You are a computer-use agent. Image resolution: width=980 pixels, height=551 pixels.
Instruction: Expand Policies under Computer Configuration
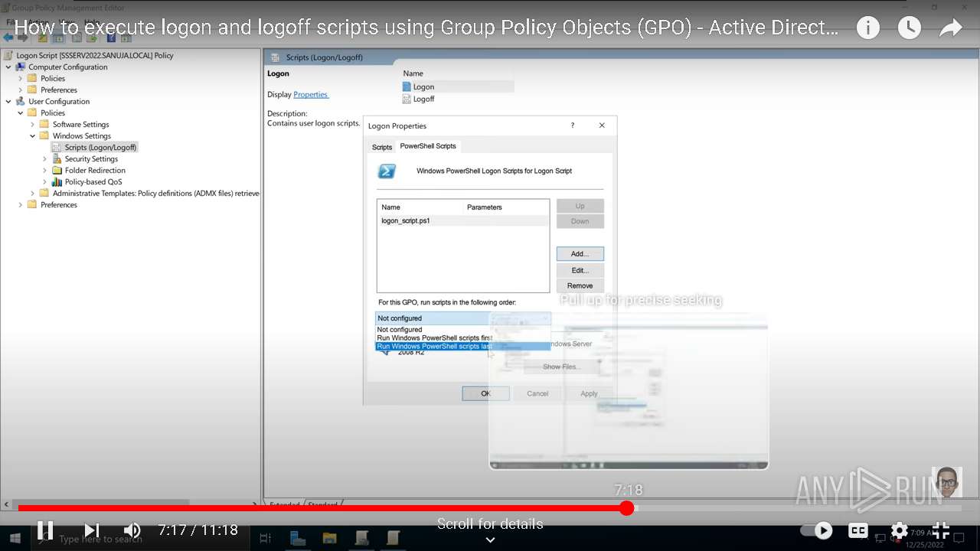(x=21, y=78)
